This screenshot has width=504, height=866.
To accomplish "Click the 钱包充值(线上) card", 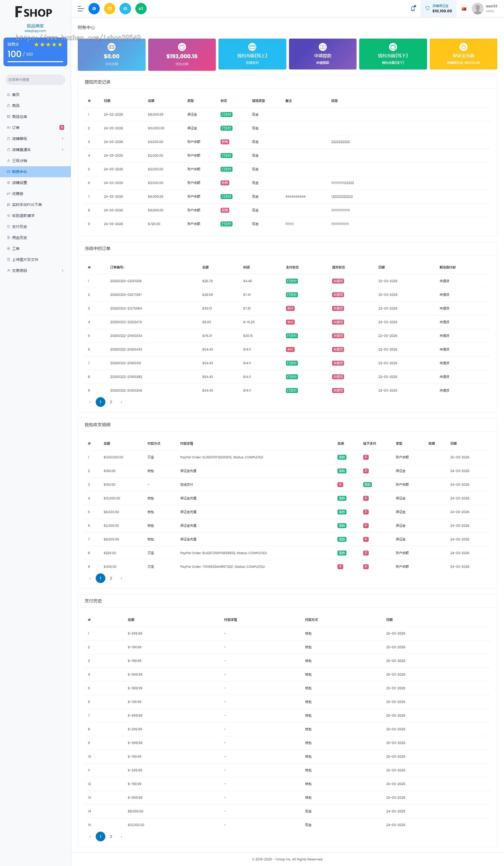I will [252, 54].
